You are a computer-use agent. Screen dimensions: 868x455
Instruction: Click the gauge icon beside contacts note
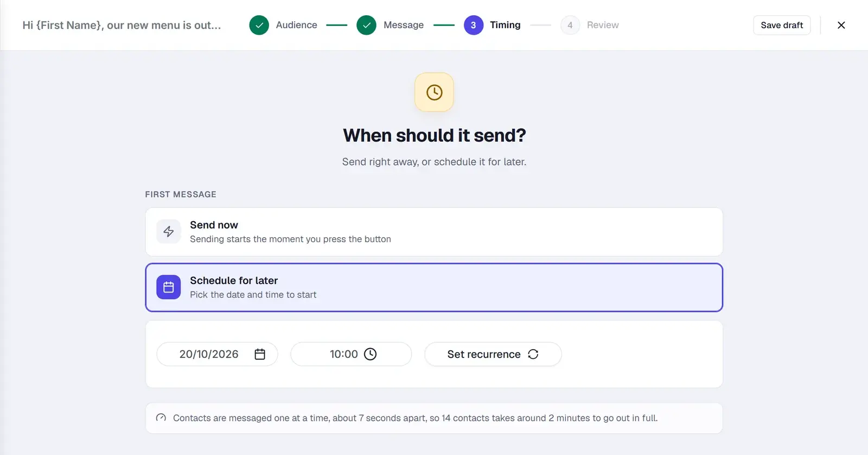click(x=161, y=418)
